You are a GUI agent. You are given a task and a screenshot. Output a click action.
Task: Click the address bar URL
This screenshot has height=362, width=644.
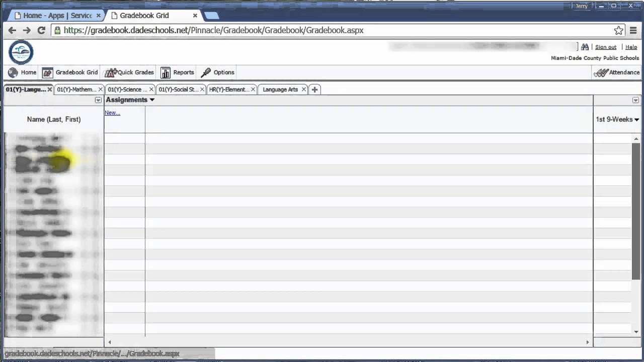coord(213,30)
